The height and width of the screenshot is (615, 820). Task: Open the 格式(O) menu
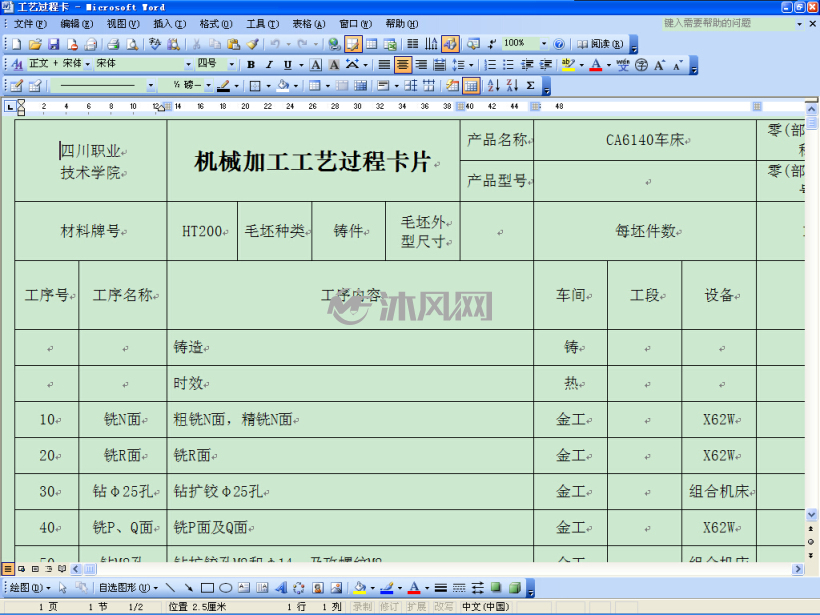tap(215, 24)
